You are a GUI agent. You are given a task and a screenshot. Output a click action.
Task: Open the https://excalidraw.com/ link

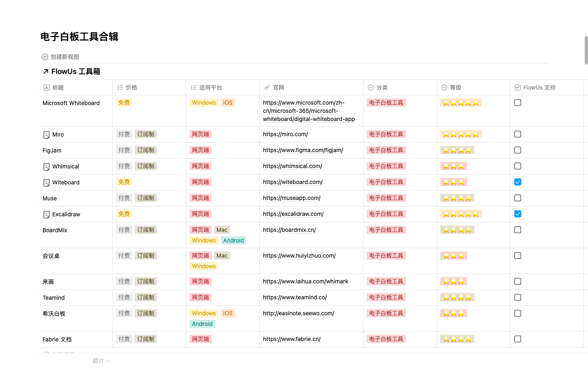293,214
